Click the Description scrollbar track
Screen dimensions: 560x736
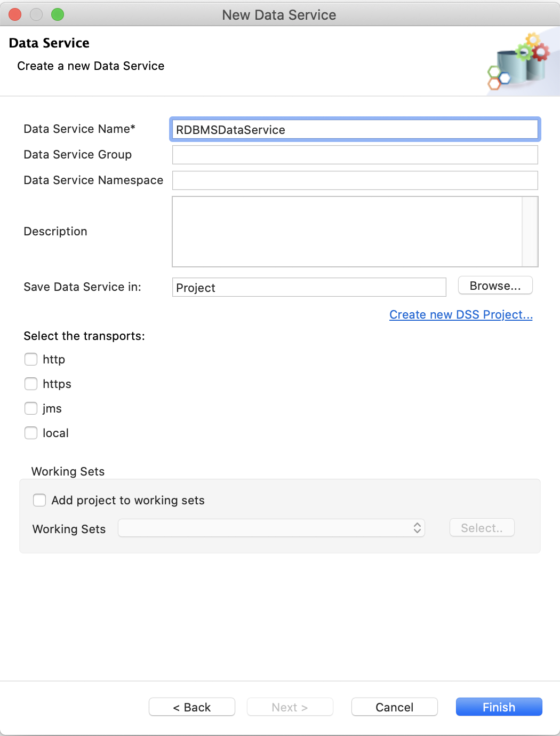[530, 232]
